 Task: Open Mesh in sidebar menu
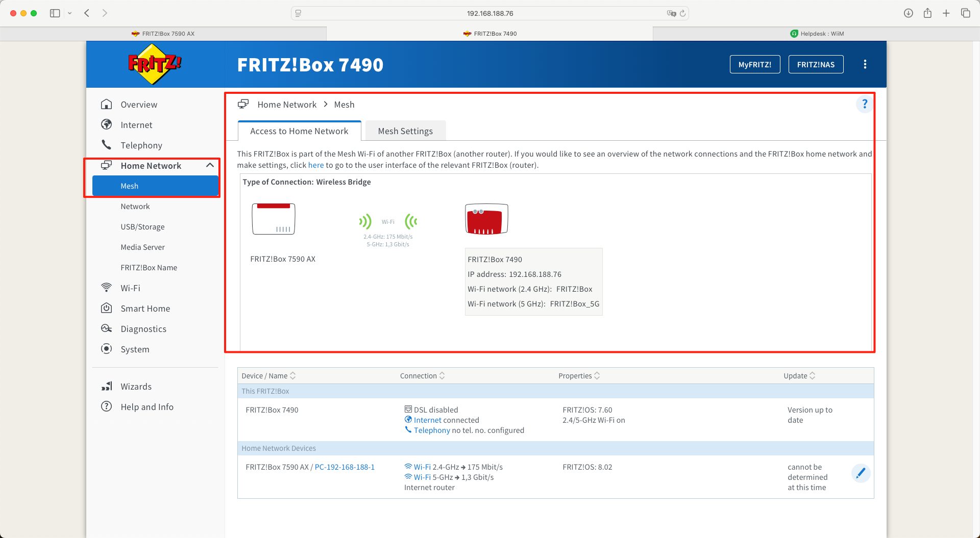155,186
